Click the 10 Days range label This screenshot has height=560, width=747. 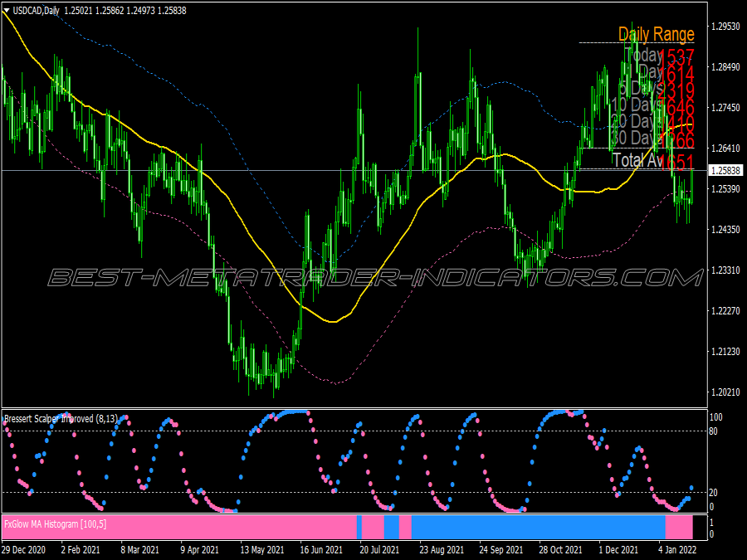pos(637,105)
